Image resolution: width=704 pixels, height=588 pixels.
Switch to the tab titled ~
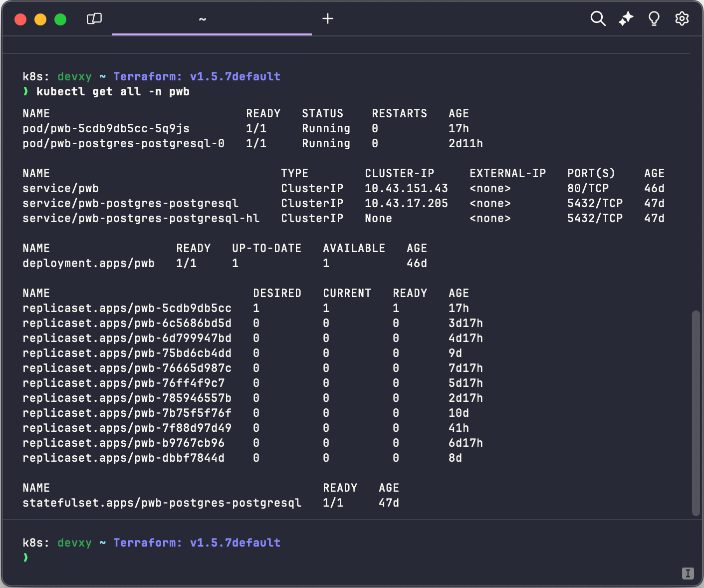click(203, 18)
